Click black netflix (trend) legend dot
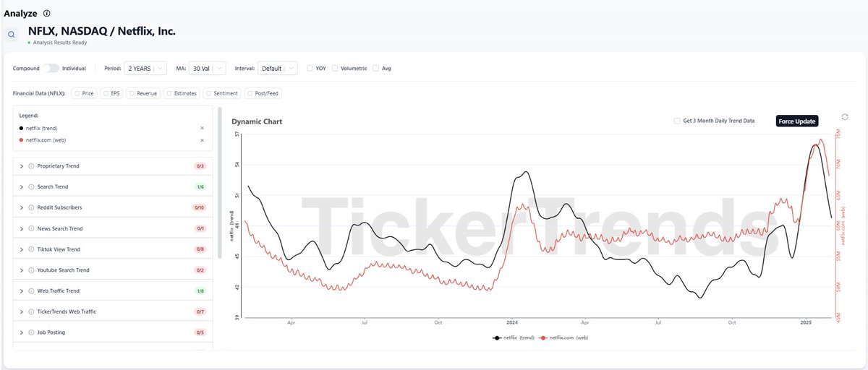 22,128
